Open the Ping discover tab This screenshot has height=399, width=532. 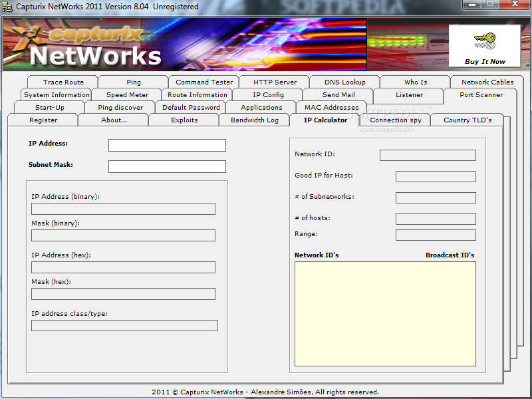pyautogui.click(x=120, y=107)
